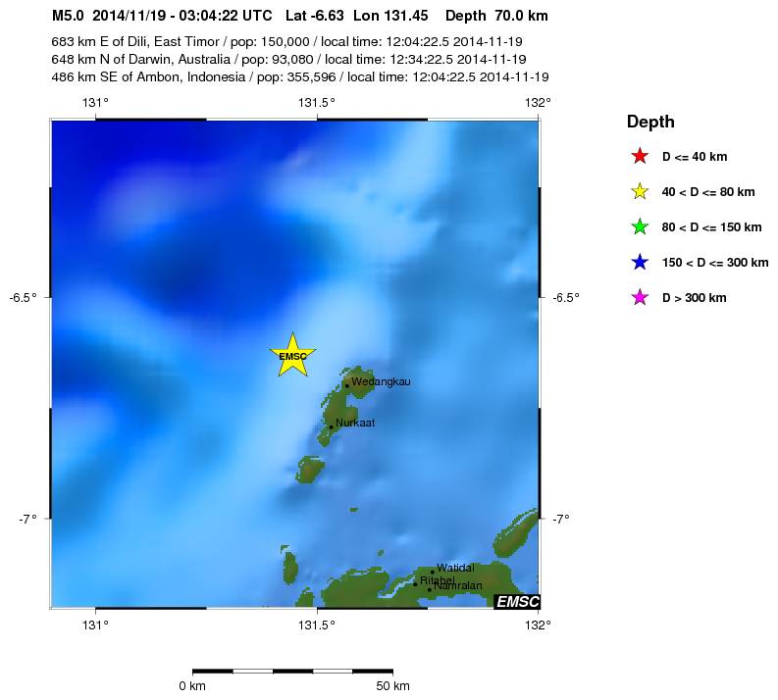Click the 'Lon 131.45' title text

(x=390, y=16)
